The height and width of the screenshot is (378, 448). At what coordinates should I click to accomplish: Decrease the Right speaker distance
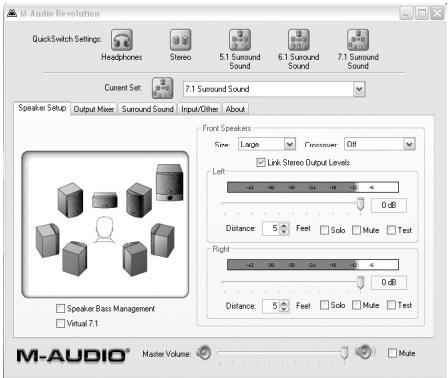pos(284,309)
